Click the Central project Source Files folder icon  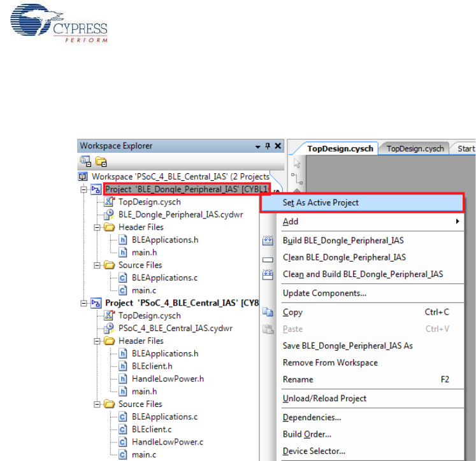click(110, 404)
